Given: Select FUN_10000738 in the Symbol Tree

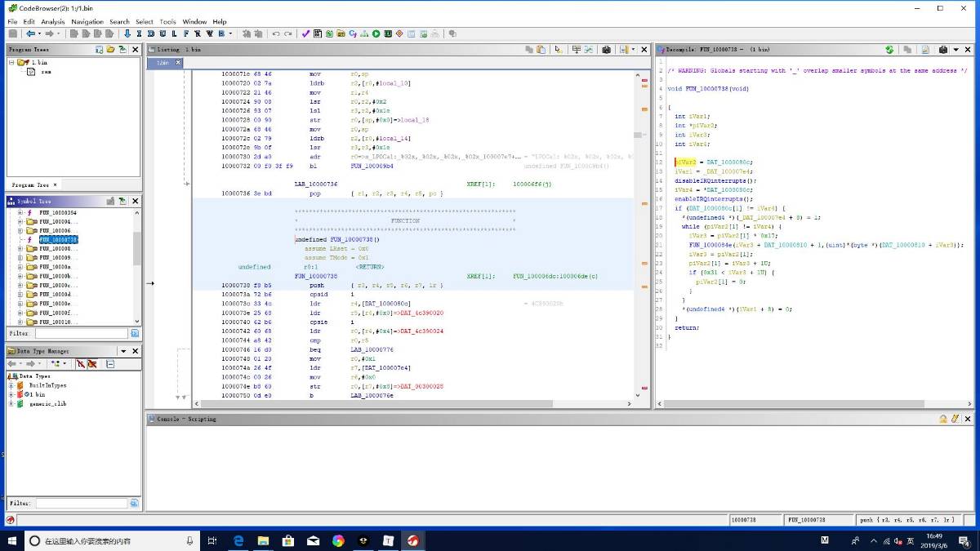Looking at the screenshot, I should [x=57, y=240].
